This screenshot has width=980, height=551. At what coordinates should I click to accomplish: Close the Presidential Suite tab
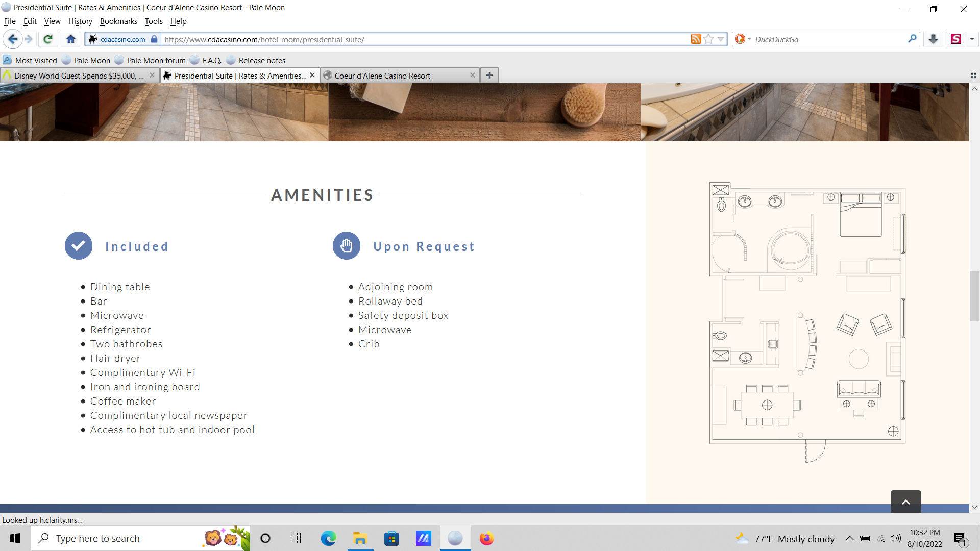tap(312, 75)
